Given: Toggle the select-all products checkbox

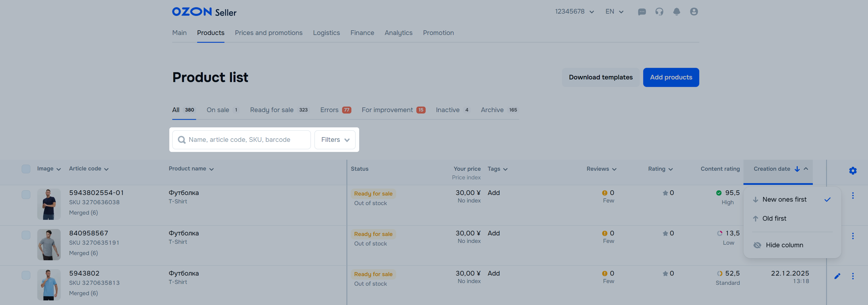Looking at the screenshot, I should 26,169.
